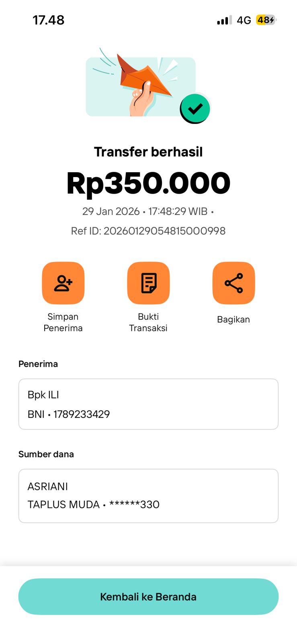
Task: Tap the signal strength bars icon
Action: tap(224, 20)
